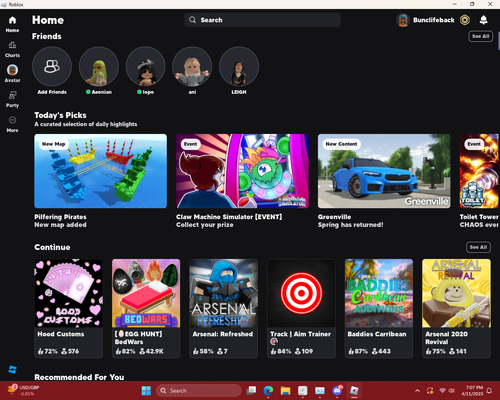500x400 pixels.
Task: Open the Party sidebar icon
Action: pos(12,95)
